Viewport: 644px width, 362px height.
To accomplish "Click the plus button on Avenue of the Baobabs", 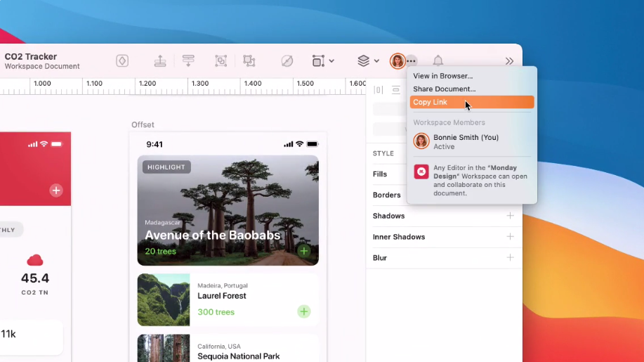I will click(x=304, y=251).
